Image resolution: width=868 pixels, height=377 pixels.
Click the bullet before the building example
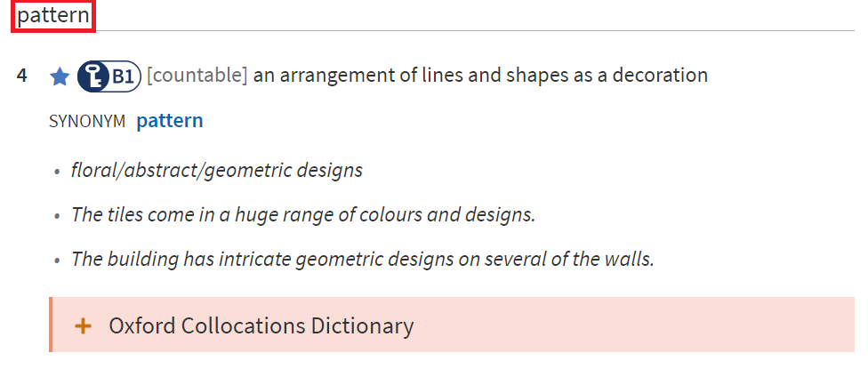click(x=57, y=261)
